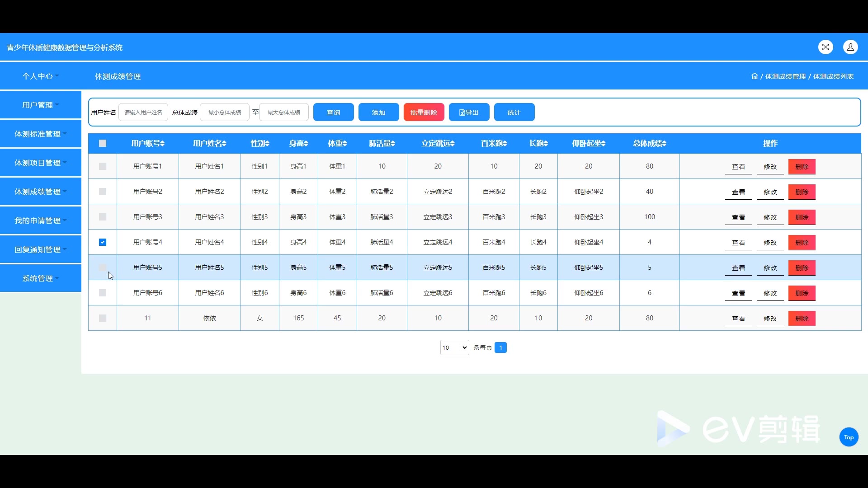Check the checkbox for row 依依
Screen dimensions: 868x488
[103, 318]
